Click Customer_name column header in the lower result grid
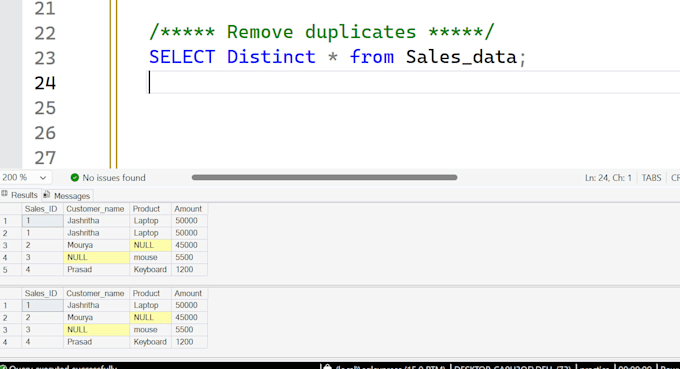The image size is (680, 369). pos(96,293)
